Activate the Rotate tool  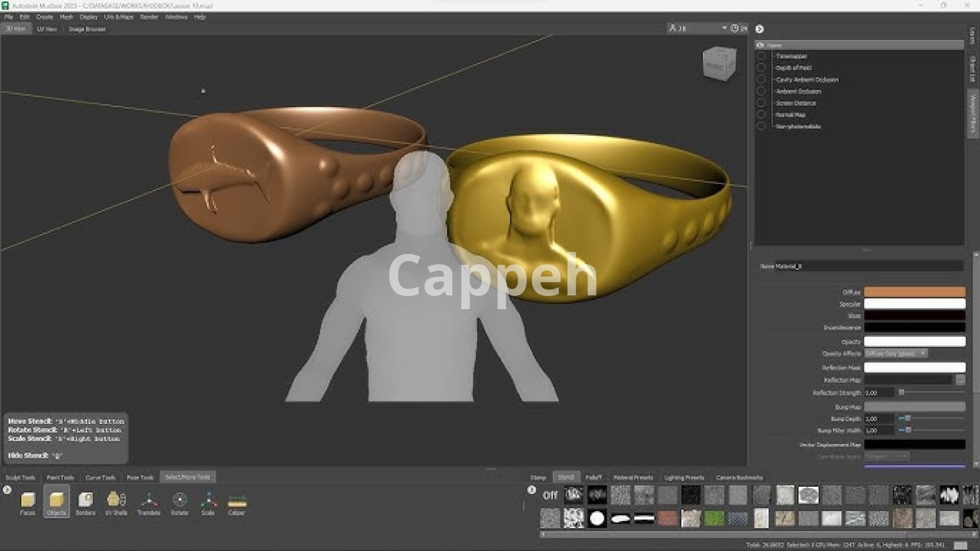coord(179,503)
